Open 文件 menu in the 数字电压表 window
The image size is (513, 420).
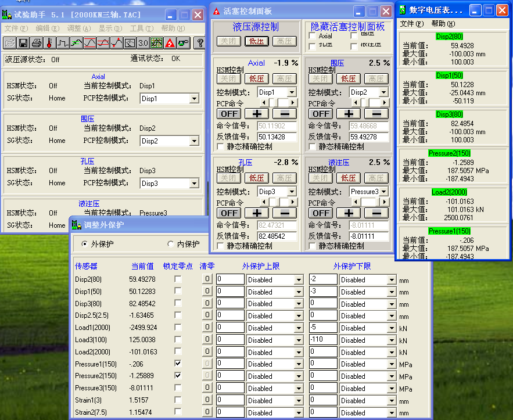pyautogui.click(x=411, y=24)
